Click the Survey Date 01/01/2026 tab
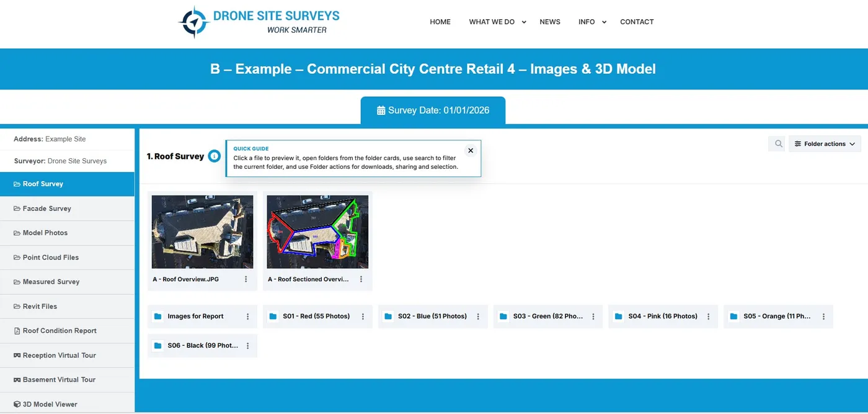This screenshot has width=868, height=414. click(x=433, y=110)
